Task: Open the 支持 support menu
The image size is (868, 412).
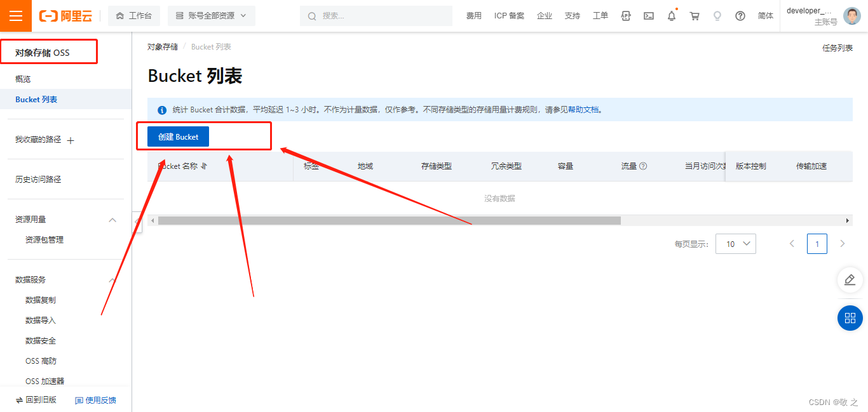Action: [573, 16]
